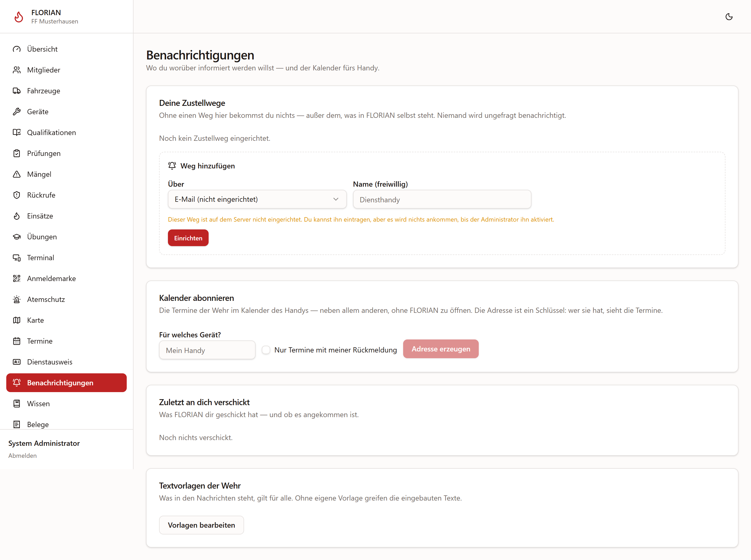
Task: Open Rückrufe via the shield icon
Action: [17, 195]
